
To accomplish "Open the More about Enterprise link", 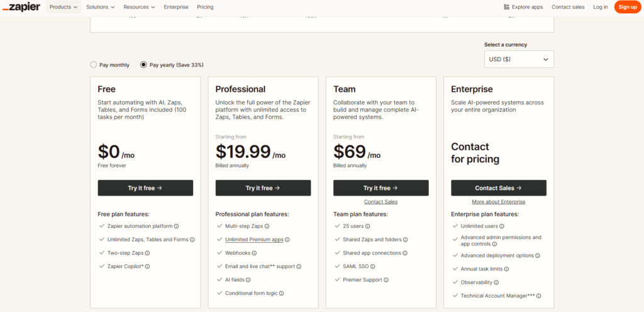I will tap(498, 202).
